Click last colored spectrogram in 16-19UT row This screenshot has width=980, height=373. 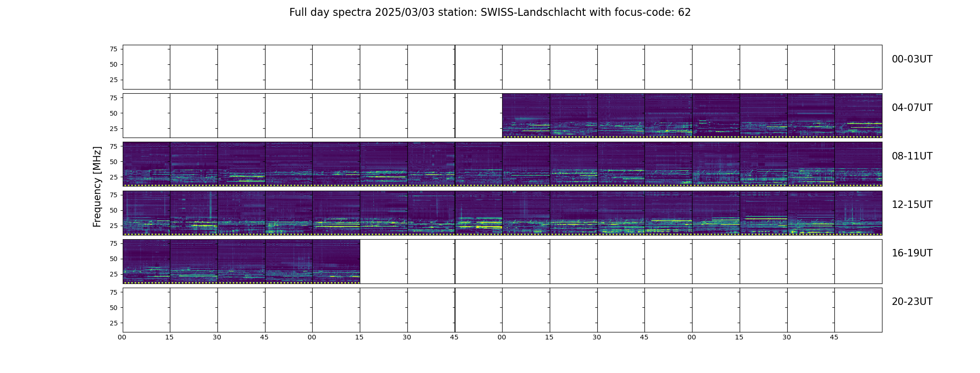tap(336, 261)
